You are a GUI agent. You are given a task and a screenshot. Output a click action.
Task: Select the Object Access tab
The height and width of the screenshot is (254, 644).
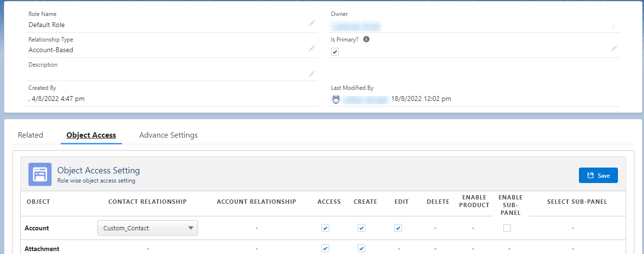[91, 135]
